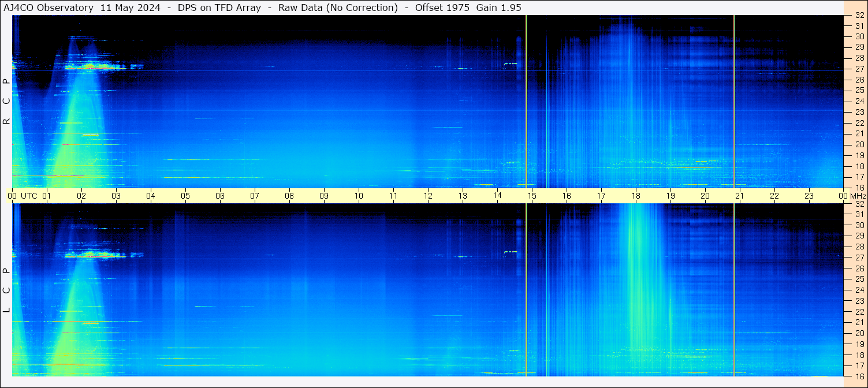Click pink marker before 15 UTC in RCP panel
This screenshot has width=868, height=388.
(526, 102)
